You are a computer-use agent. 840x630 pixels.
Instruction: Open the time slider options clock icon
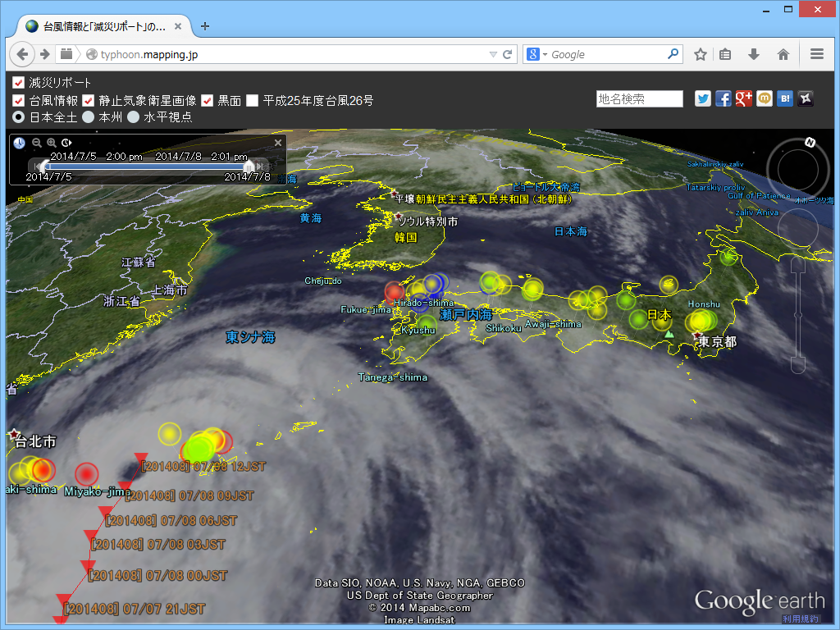66,143
